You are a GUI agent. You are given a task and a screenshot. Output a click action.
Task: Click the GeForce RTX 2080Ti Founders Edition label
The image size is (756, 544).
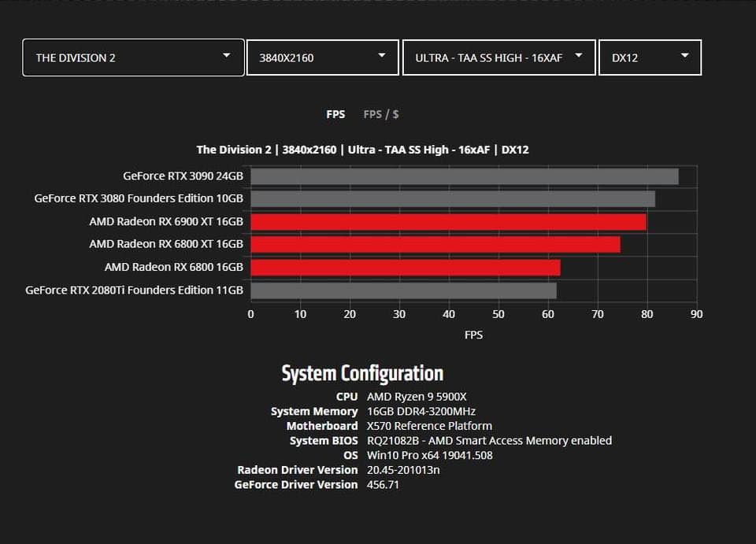coord(134,290)
